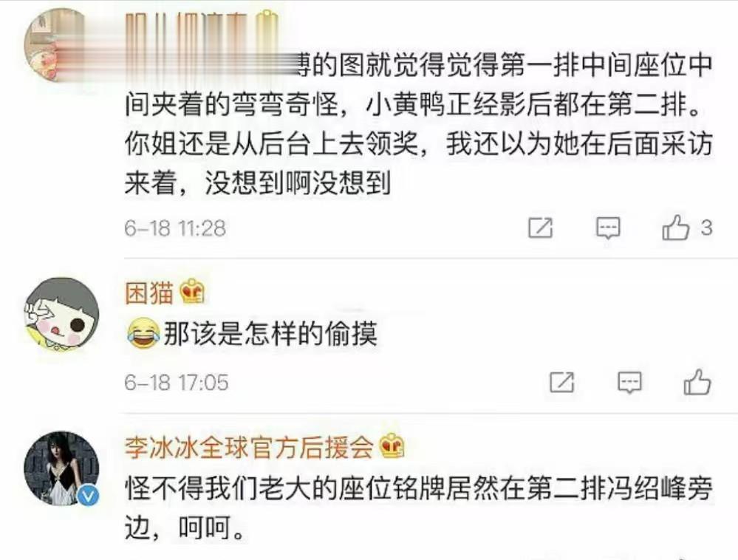This screenshot has height=560, width=738.
Task: Open 李冰冰全球官方后援会 username link
Action: 249,446
